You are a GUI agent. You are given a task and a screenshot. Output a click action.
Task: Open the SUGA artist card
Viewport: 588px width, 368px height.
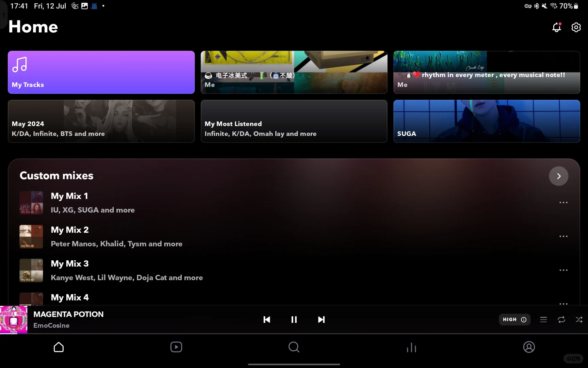(x=487, y=121)
